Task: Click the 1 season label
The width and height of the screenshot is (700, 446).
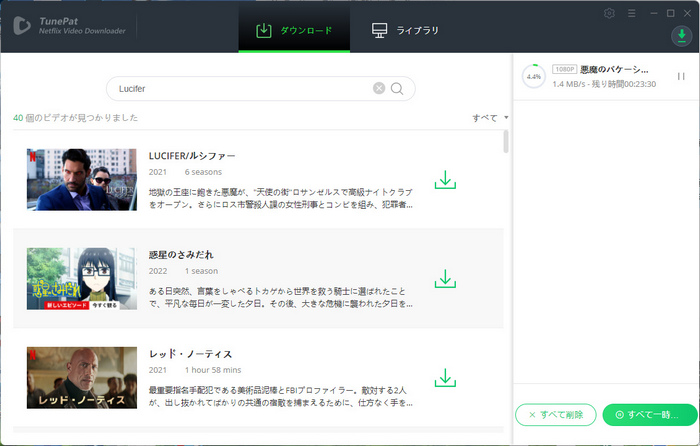Action: (201, 271)
